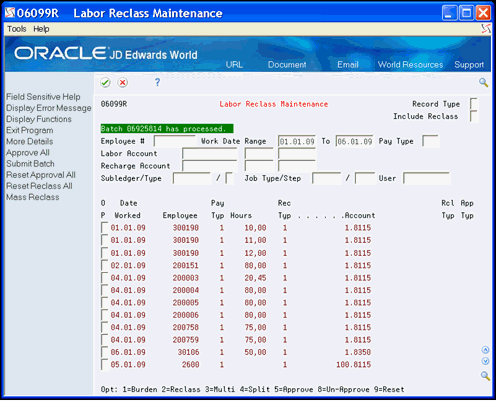The width and height of the screenshot is (496, 401).
Task: Click the red X cancel icon
Action: [x=123, y=82]
